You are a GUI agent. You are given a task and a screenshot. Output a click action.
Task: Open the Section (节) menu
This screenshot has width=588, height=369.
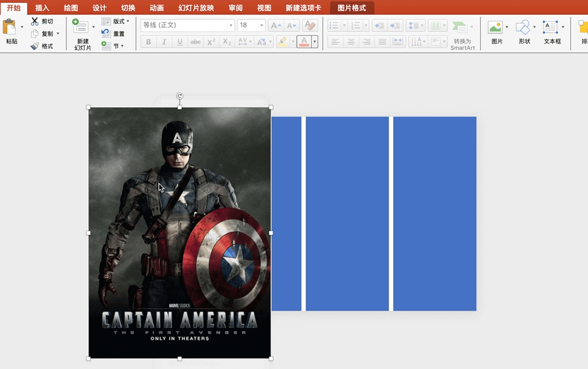point(113,46)
